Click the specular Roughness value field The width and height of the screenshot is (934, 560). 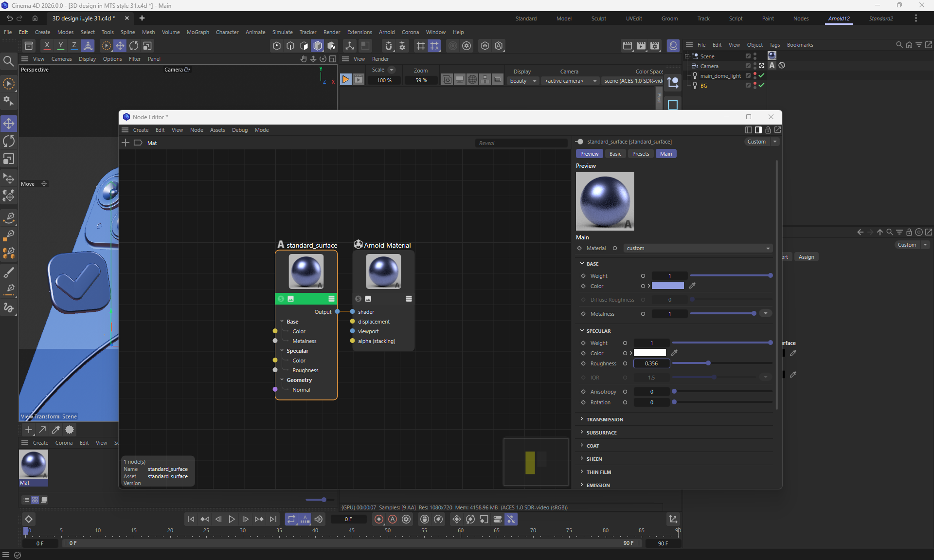(x=651, y=363)
